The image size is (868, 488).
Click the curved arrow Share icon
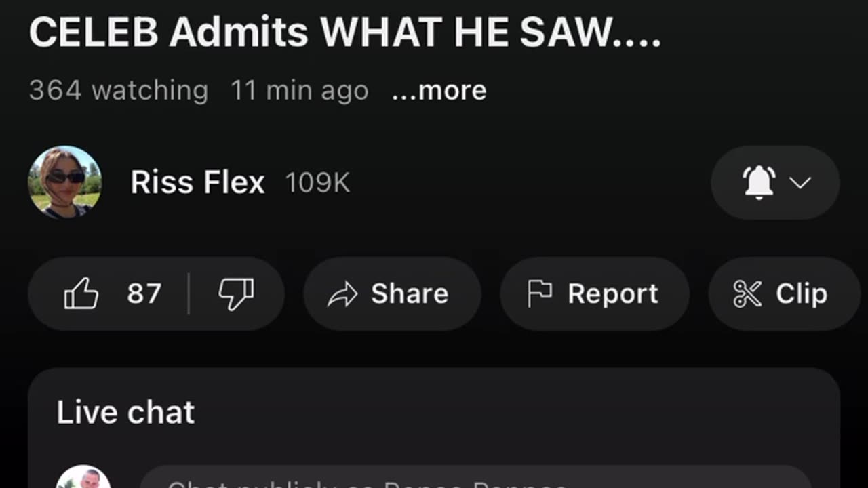tap(342, 294)
